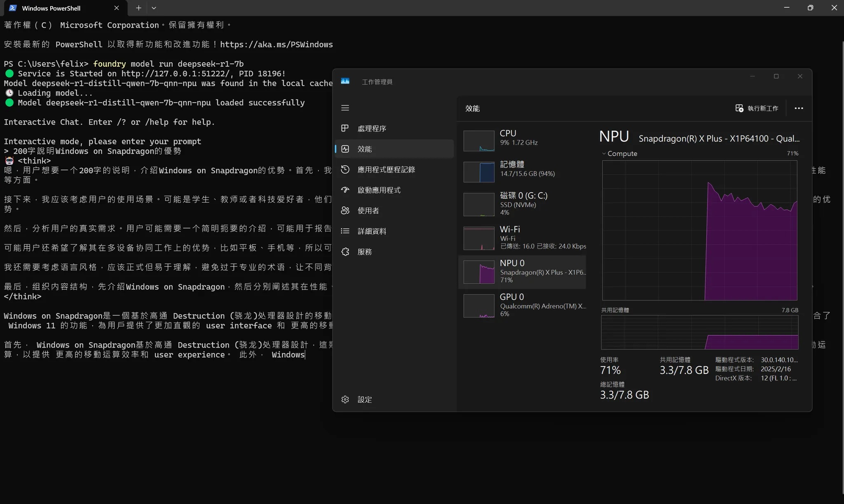844x504 pixels.
Task: Minimize the Task Manager window
Action: point(753,76)
